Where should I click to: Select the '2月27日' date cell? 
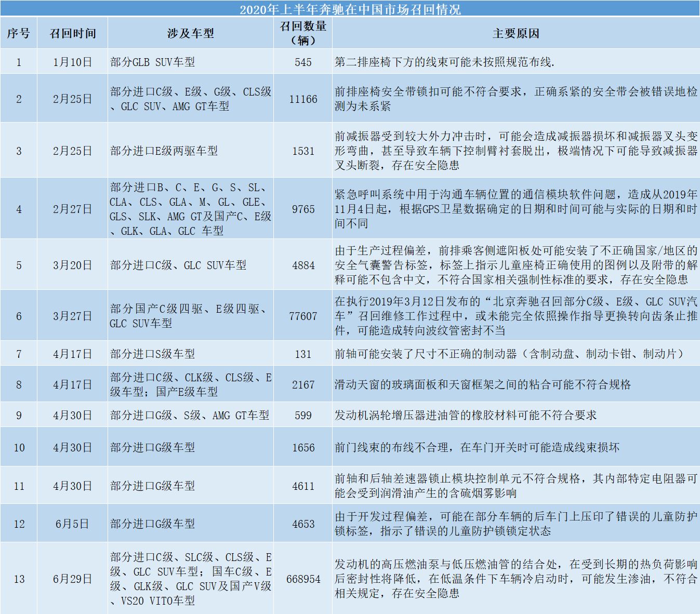73,209
